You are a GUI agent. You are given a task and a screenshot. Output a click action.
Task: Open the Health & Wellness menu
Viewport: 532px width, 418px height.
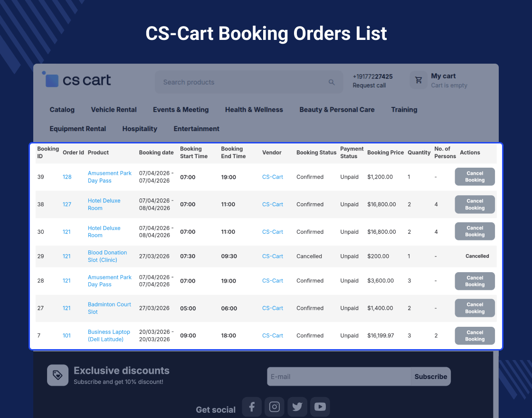254,110
